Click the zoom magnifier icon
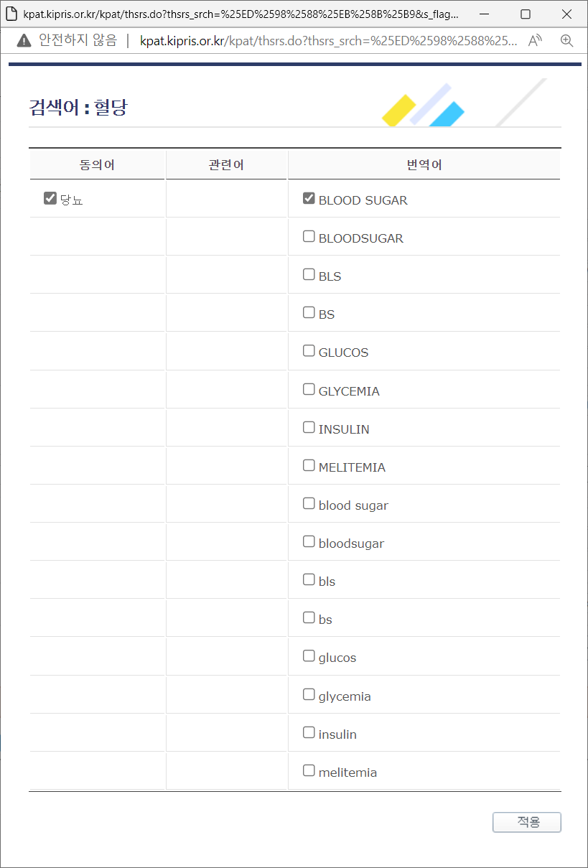This screenshot has height=868, width=588. coord(567,41)
